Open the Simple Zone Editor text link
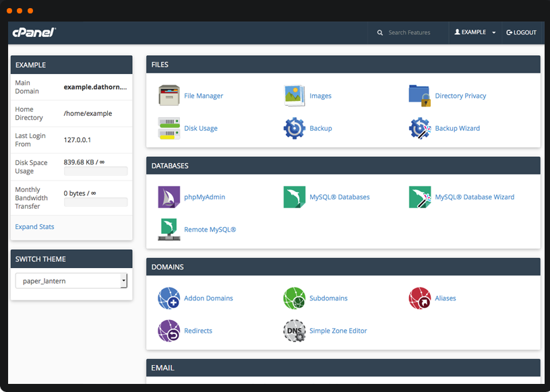Screen dimensions: 550x392 [x=338, y=331]
